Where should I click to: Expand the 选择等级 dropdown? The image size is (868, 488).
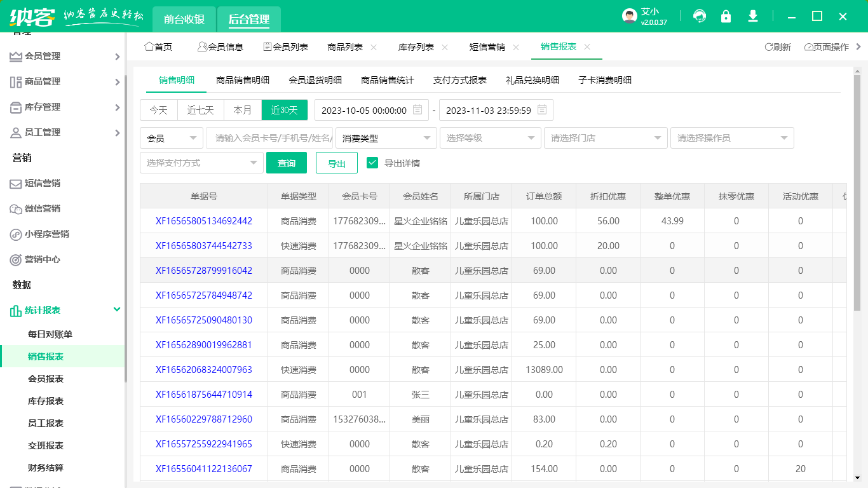coord(491,138)
